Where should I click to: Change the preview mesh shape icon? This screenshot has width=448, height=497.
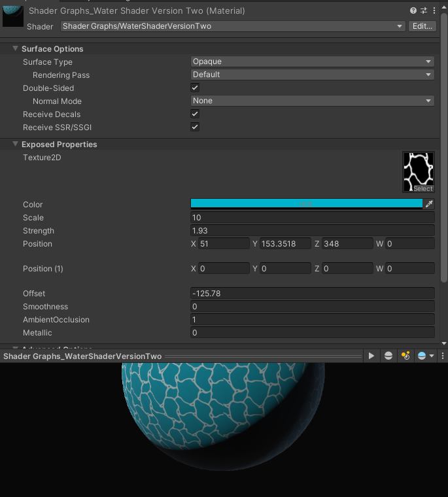click(388, 356)
